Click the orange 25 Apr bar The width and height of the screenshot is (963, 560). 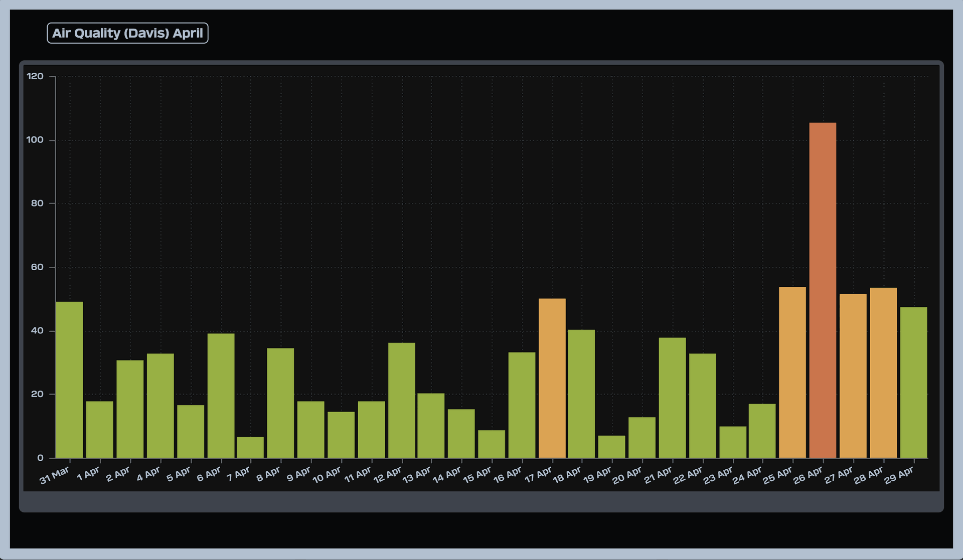[792, 372]
